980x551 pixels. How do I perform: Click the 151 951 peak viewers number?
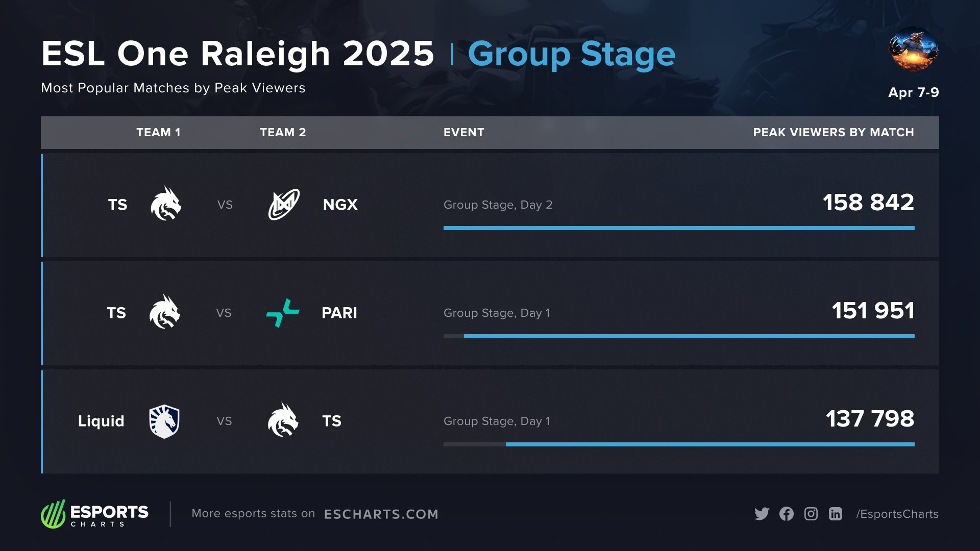click(x=873, y=311)
